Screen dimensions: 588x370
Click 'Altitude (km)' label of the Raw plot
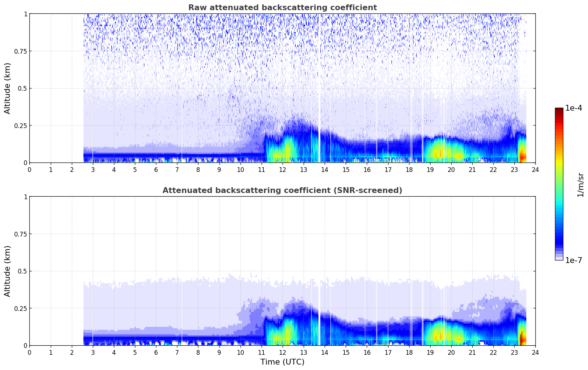(8, 88)
